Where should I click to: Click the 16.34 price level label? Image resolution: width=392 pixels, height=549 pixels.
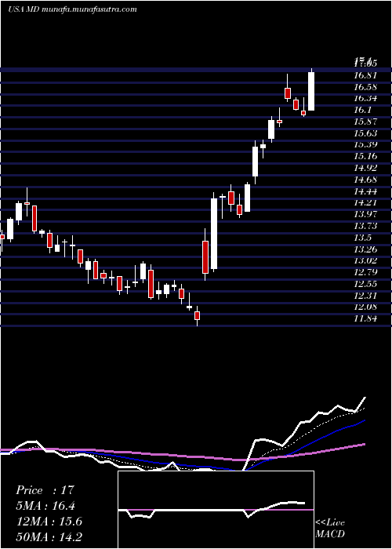point(365,98)
